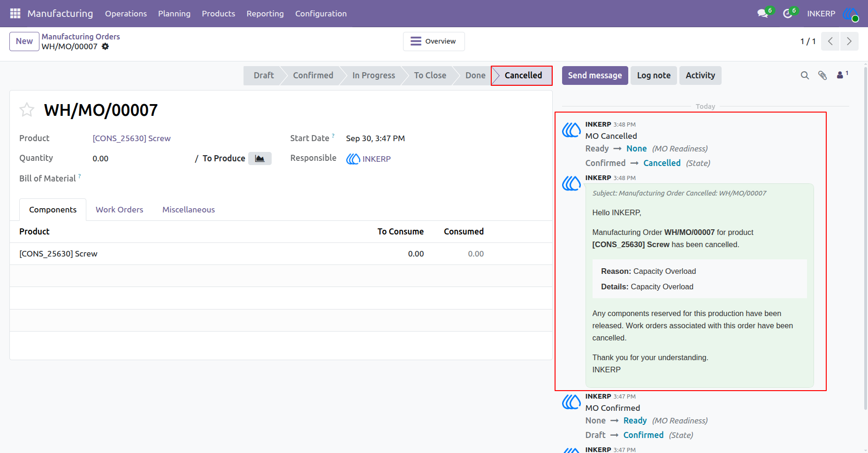
Task: Click the Manufacturing app title
Action: pos(60,14)
